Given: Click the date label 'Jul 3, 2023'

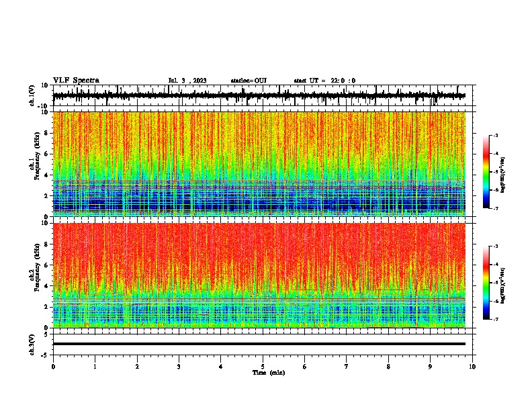Looking at the screenshot, I should pos(187,81).
